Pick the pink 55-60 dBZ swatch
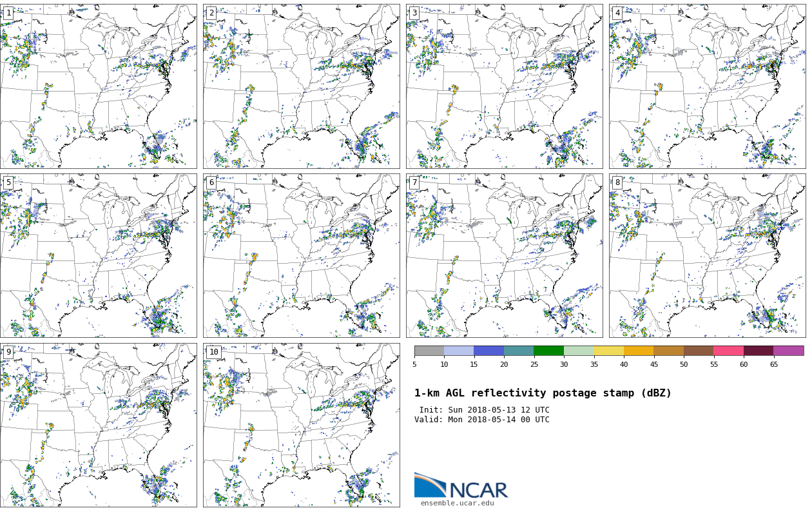The width and height of the screenshot is (812, 508). (x=728, y=351)
